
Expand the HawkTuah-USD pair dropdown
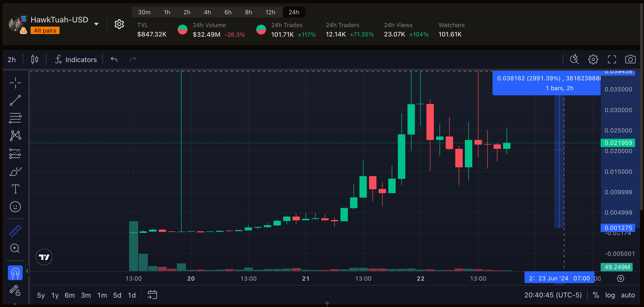point(96,24)
